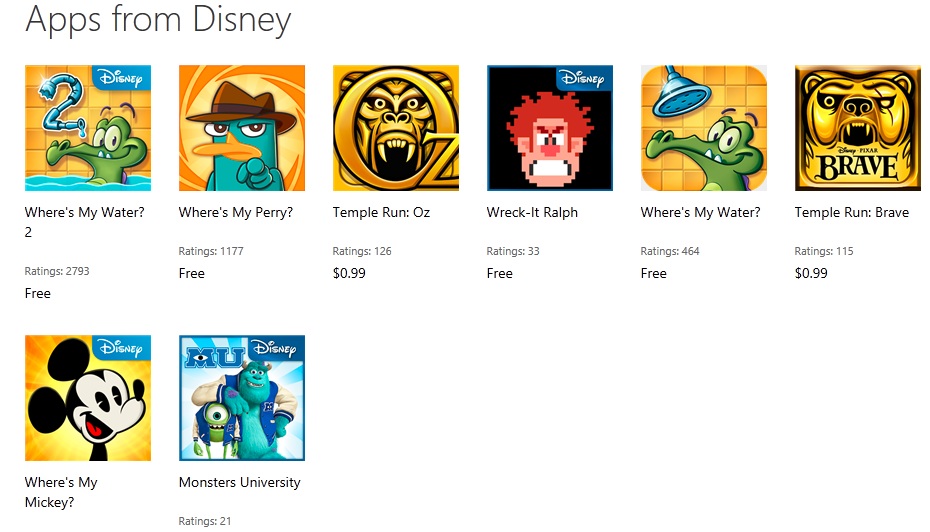Click the Where's My Perry? title text
This screenshot has height=532, width=930.
pyautogui.click(x=235, y=212)
